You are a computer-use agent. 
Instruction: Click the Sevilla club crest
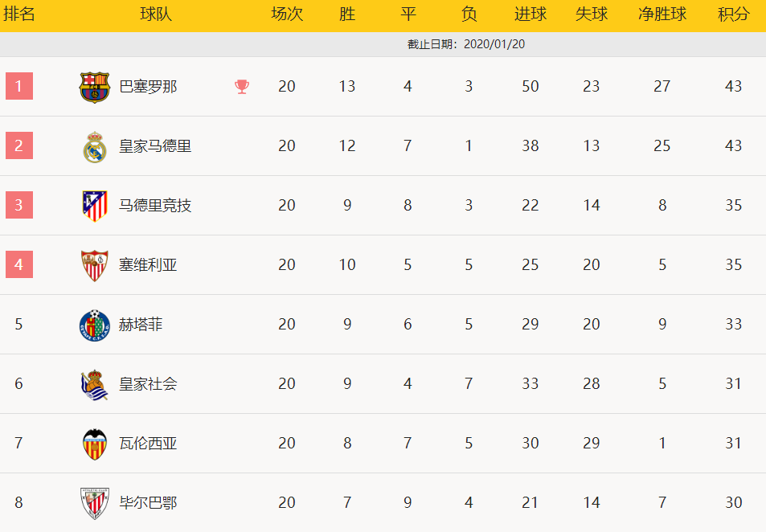click(94, 265)
